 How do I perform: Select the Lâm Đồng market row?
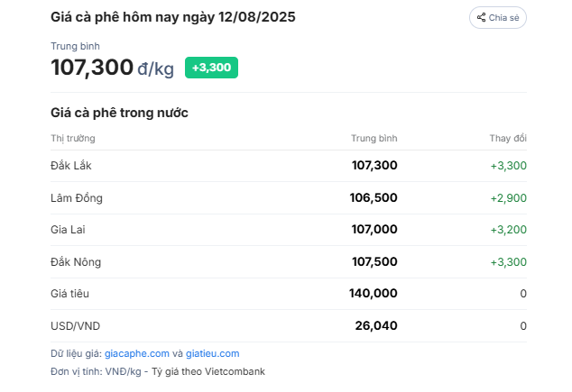[289, 198]
